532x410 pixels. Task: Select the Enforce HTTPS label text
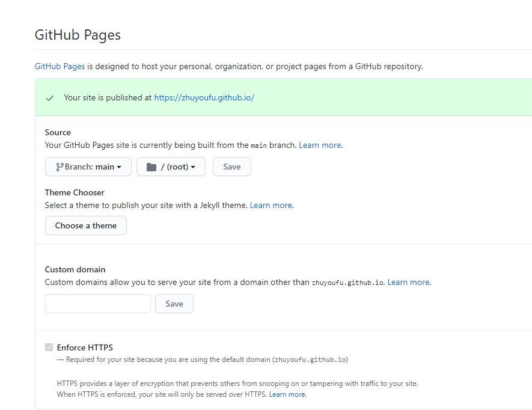click(x=85, y=347)
